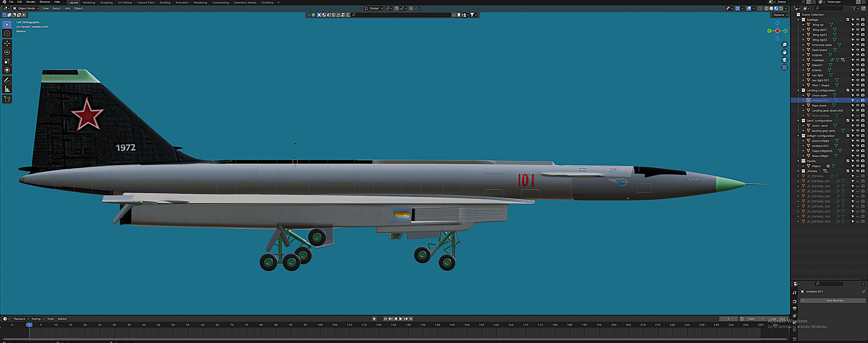Screen dimensions: 868x343
Task: Toggle the X-Ray view button
Action: point(760,8)
